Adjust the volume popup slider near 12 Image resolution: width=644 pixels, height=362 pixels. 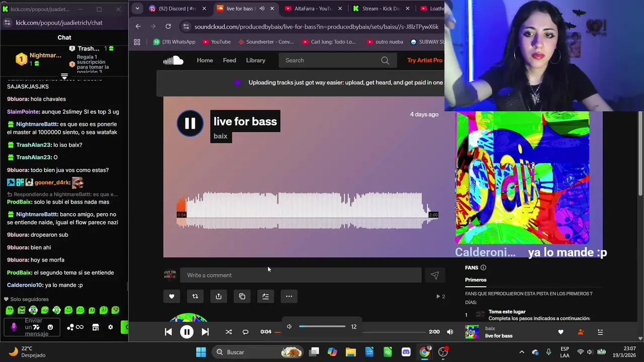[322, 326]
